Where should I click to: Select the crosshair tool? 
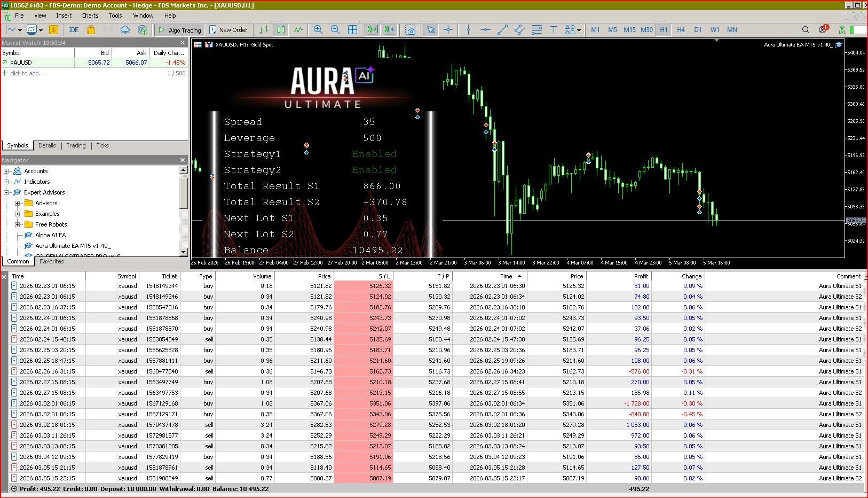point(448,30)
